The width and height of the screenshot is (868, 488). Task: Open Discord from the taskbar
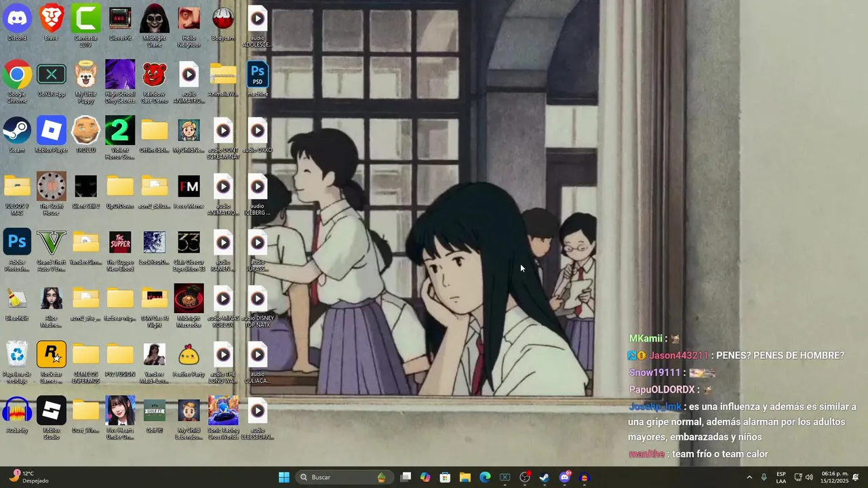565,477
